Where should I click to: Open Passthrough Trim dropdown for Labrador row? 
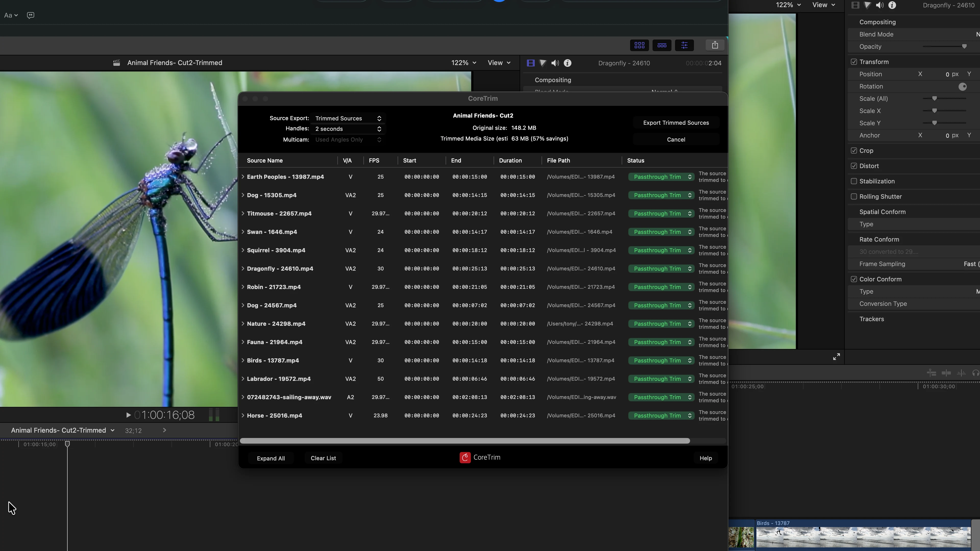click(661, 379)
